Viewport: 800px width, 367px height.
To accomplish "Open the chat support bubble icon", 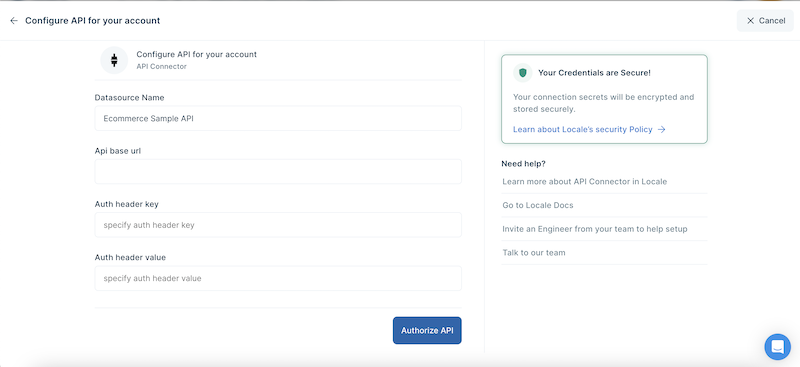I will [x=777, y=347].
